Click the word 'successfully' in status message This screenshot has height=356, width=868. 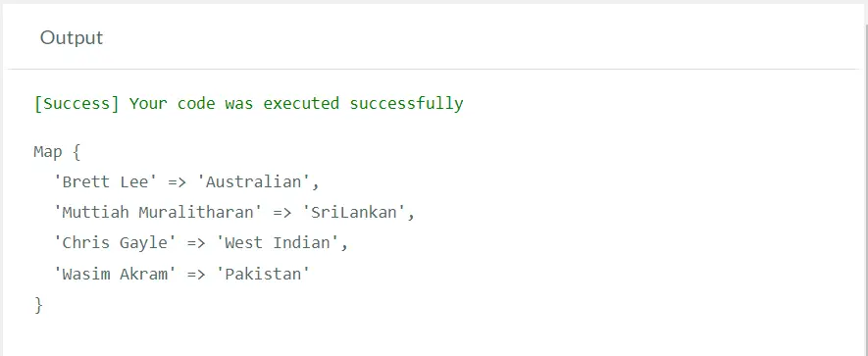click(406, 104)
